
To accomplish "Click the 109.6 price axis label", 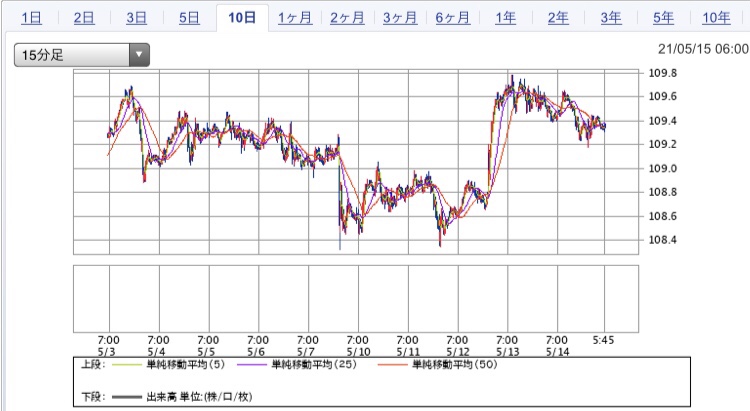I will point(662,97).
